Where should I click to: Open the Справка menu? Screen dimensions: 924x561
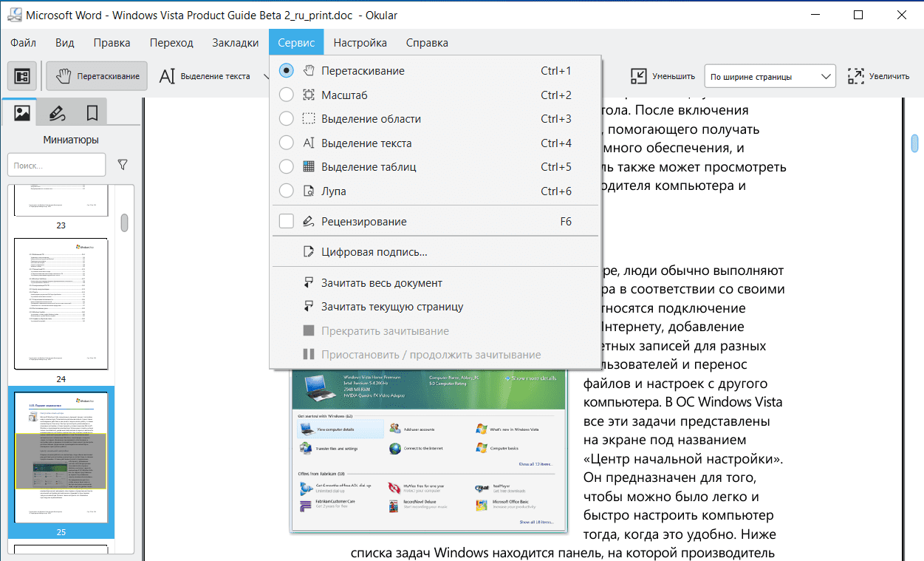[x=427, y=43]
